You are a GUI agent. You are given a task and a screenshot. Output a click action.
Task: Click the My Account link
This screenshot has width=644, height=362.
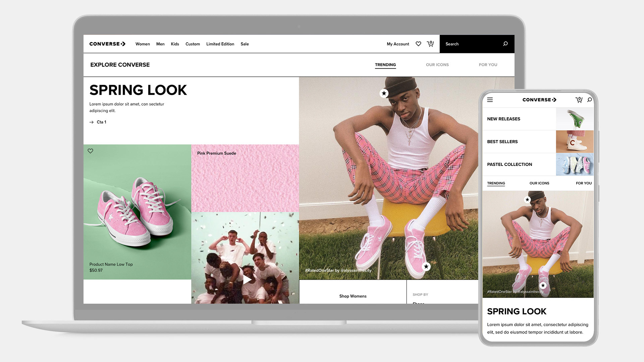pyautogui.click(x=398, y=44)
